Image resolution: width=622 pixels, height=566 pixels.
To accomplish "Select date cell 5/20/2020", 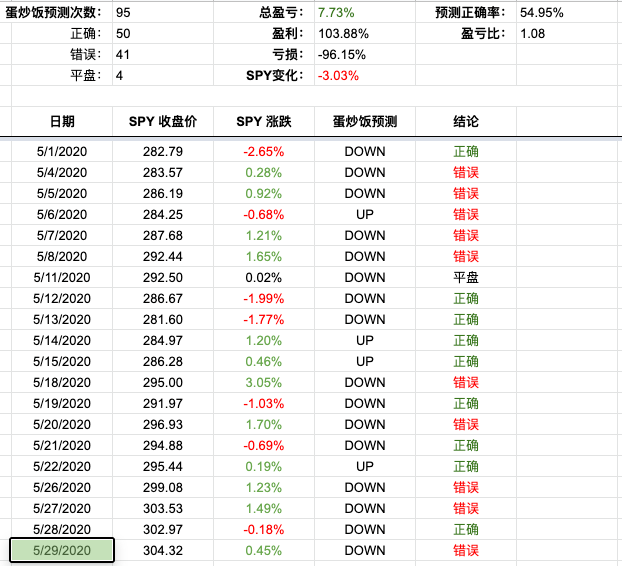I will point(62,425).
